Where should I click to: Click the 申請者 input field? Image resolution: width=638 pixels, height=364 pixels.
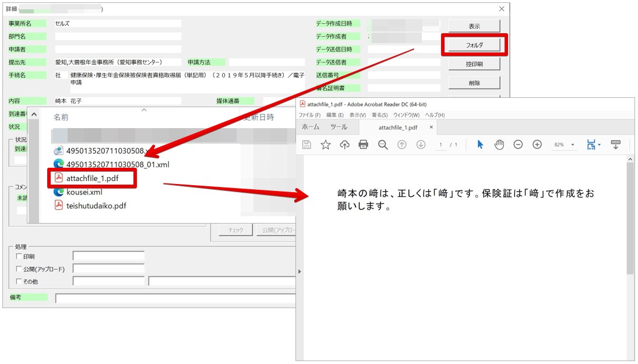tap(118, 49)
